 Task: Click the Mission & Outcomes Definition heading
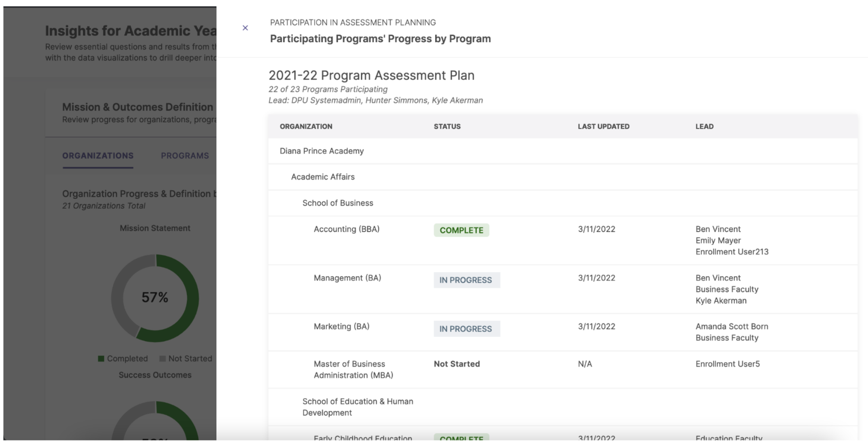pyautogui.click(x=138, y=107)
